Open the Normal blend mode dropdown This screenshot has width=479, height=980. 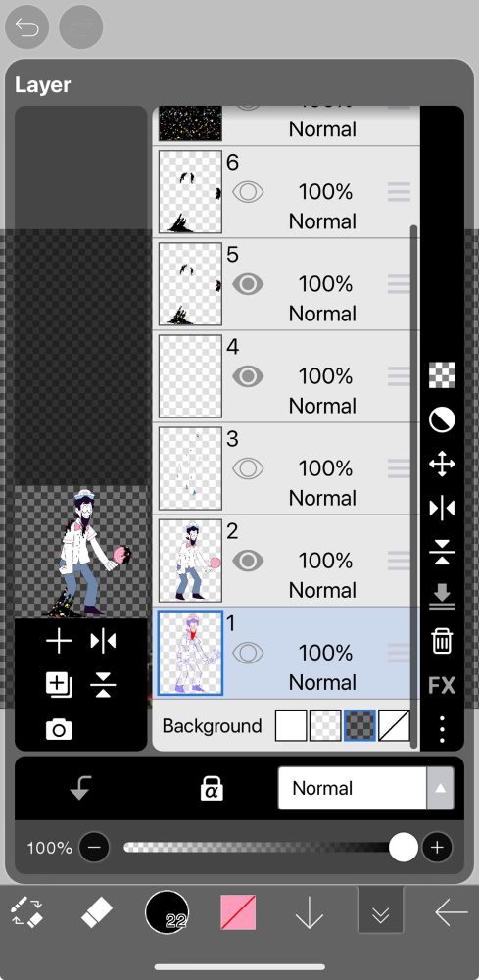(x=353, y=788)
